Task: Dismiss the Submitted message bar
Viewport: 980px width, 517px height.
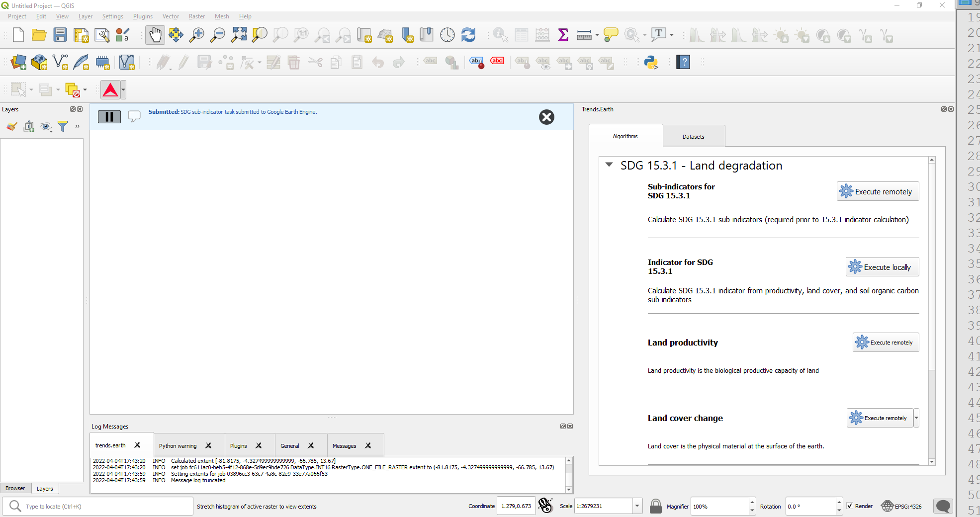Action: (x=546, y=117)
